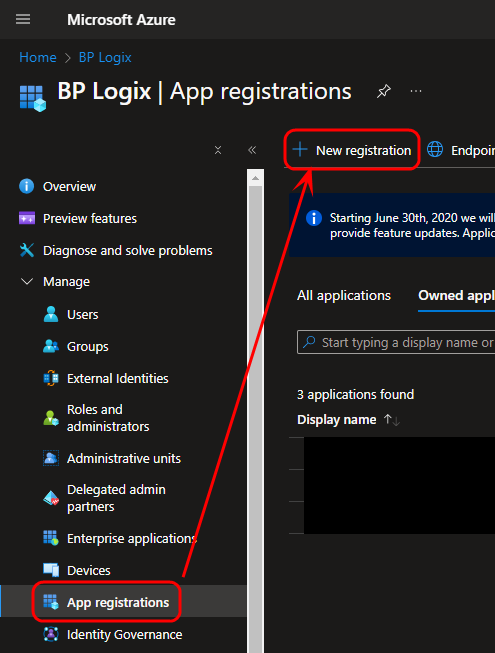Image resolution: width=495 pixels, height=653 pixels.
Task: Open Delegated admin partners
Action: [x=116, y=498]
